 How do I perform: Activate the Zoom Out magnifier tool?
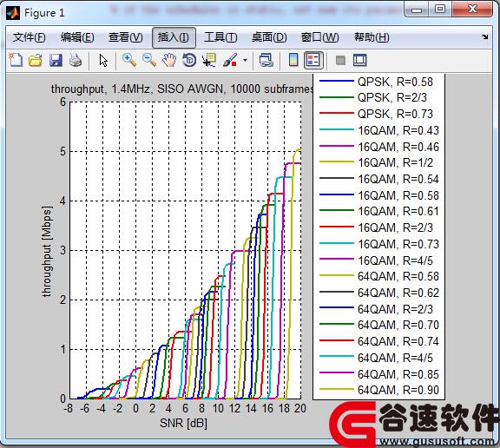click(x=149, y=60)
